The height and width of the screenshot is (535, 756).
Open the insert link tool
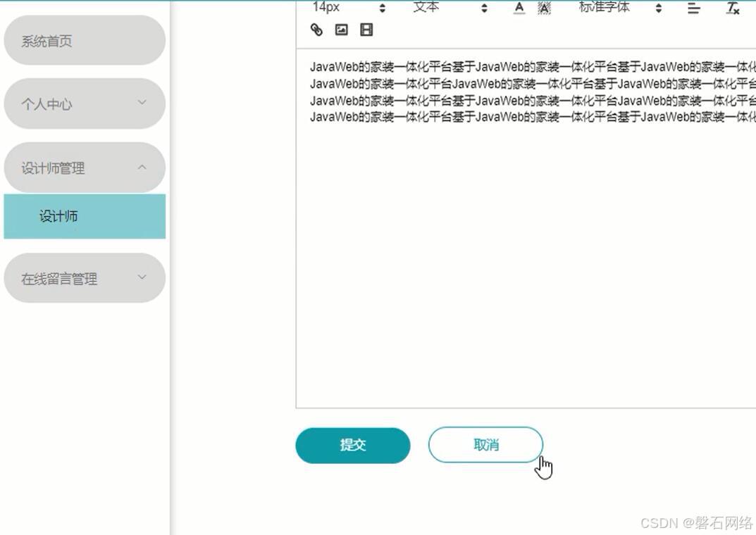pyautogui.click(x=315, y=29)
